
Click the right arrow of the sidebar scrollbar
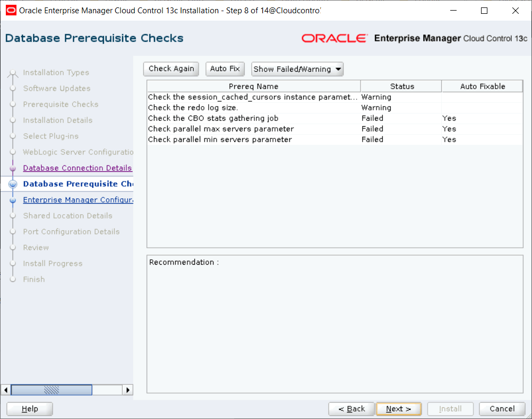(127, 390)
